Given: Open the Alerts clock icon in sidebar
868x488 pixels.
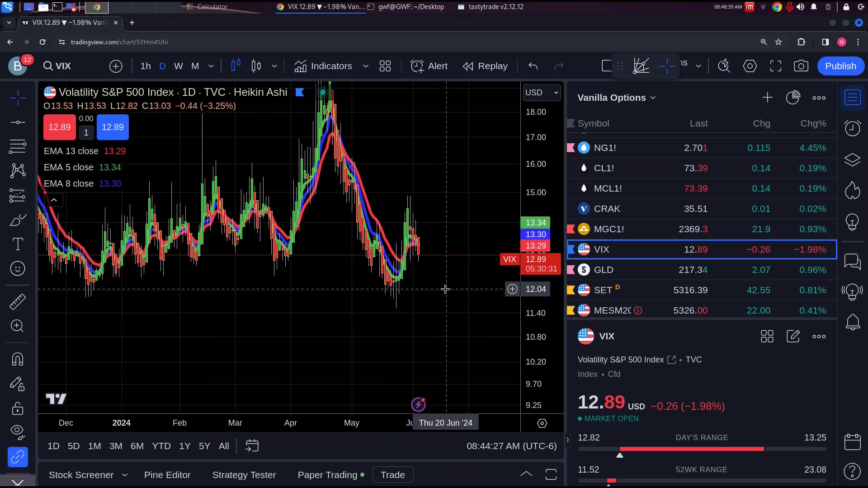Looking at the screenshot, I should [852, 128].
